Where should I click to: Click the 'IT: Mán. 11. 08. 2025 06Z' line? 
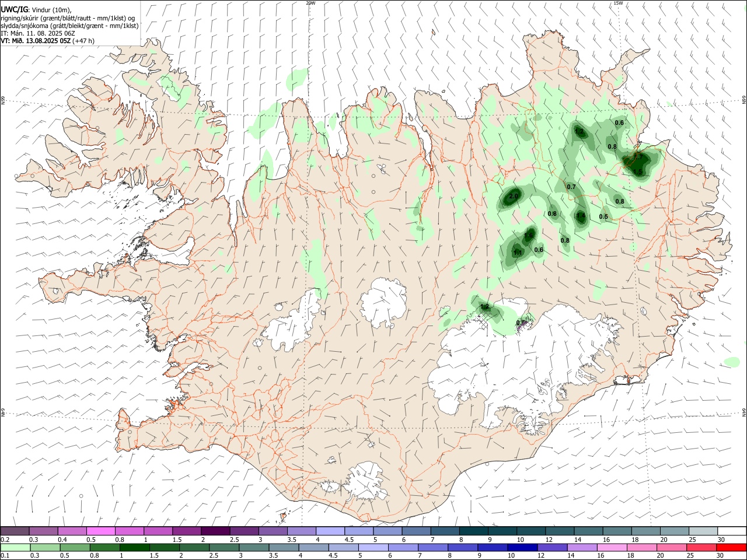coord(38,33)
